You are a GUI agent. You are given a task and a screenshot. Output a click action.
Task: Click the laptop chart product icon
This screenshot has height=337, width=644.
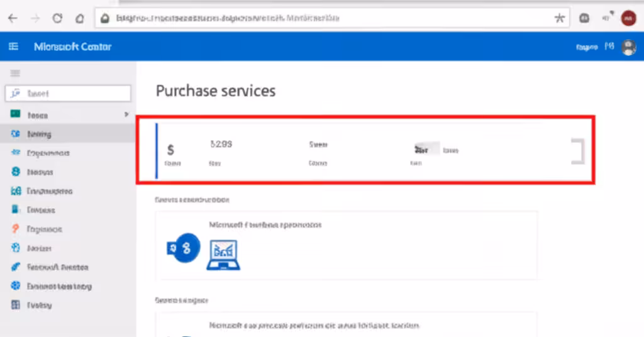[223, 255]
